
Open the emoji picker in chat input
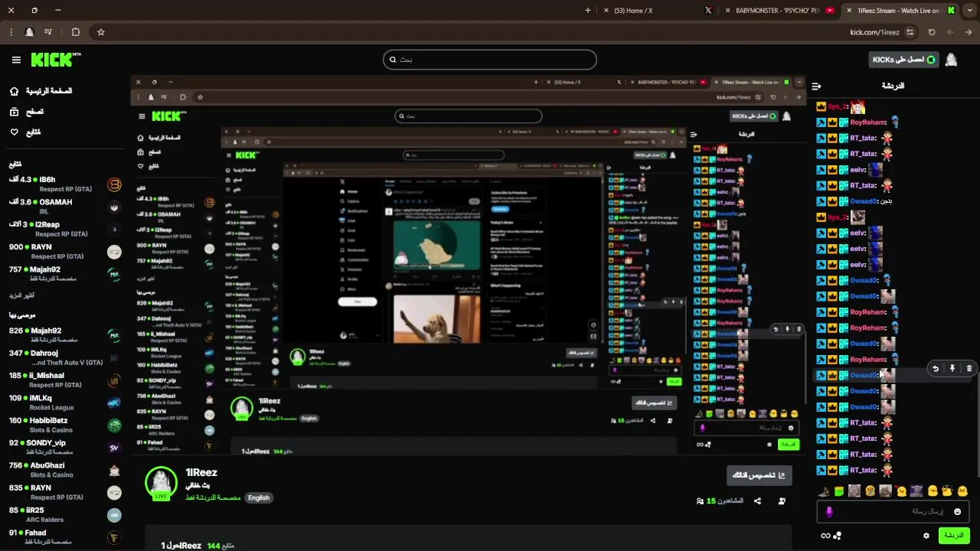(957, 511)
